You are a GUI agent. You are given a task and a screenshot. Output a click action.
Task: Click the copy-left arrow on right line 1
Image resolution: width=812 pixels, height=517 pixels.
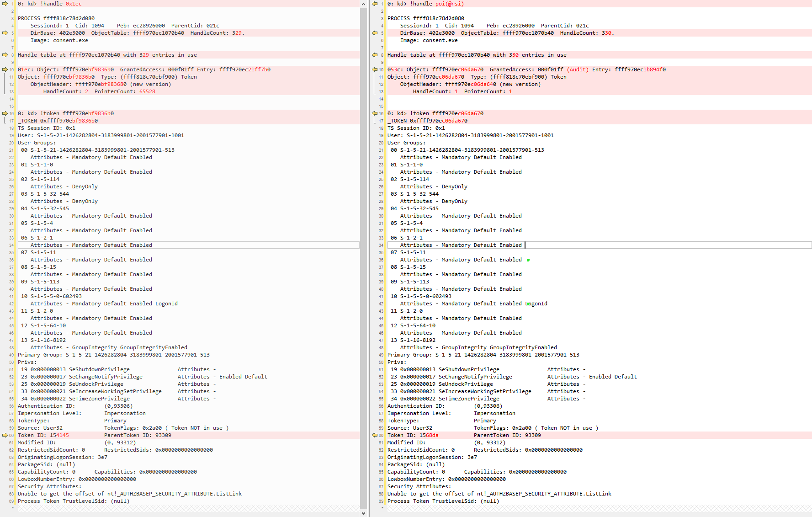pos(375,4)
